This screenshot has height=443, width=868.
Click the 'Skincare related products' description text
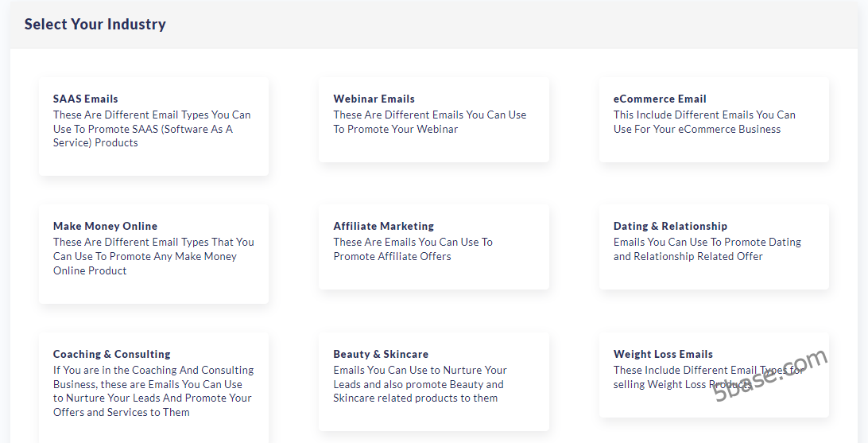click(x=415, y=398)
